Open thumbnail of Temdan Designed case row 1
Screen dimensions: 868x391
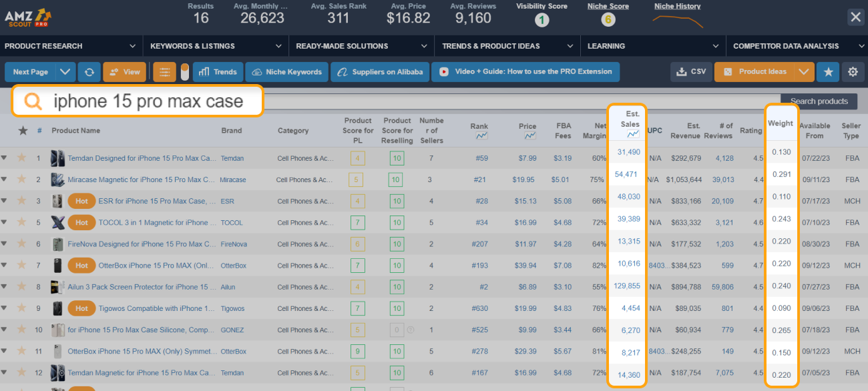(x=57, y=158)
